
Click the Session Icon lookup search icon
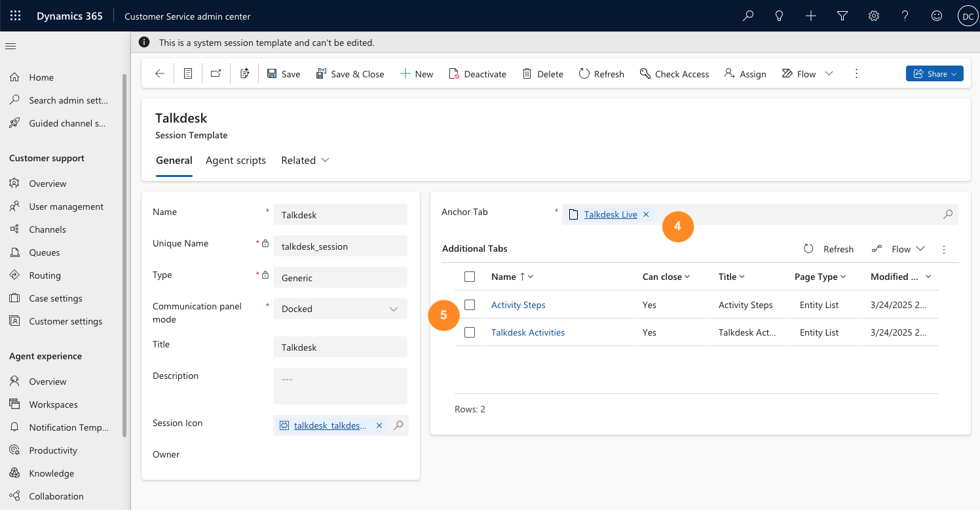click(x=398, y=425)
